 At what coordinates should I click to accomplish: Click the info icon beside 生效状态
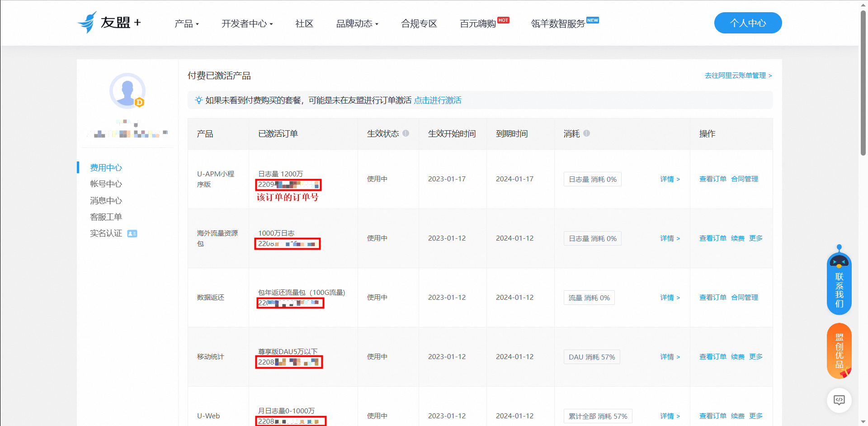[406, 133]
